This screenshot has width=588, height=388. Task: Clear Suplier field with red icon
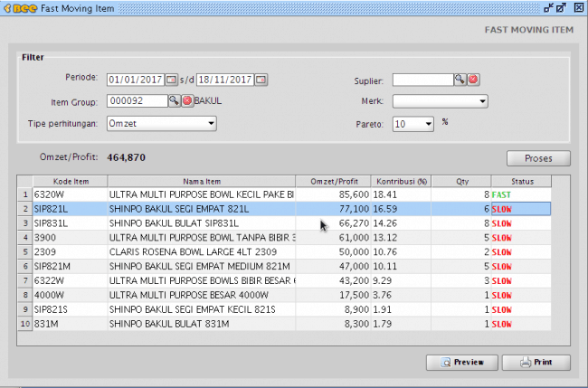pos(473,80)
